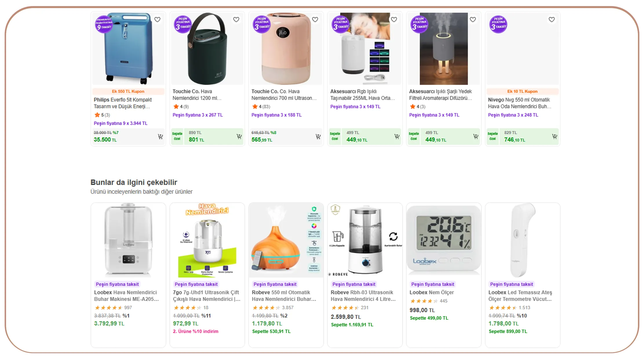The width and height of the screenshot is (644, 359).
Task: Favorite the Philips Everflo oxygen concentrator
Action: click(x=157, y=19)
